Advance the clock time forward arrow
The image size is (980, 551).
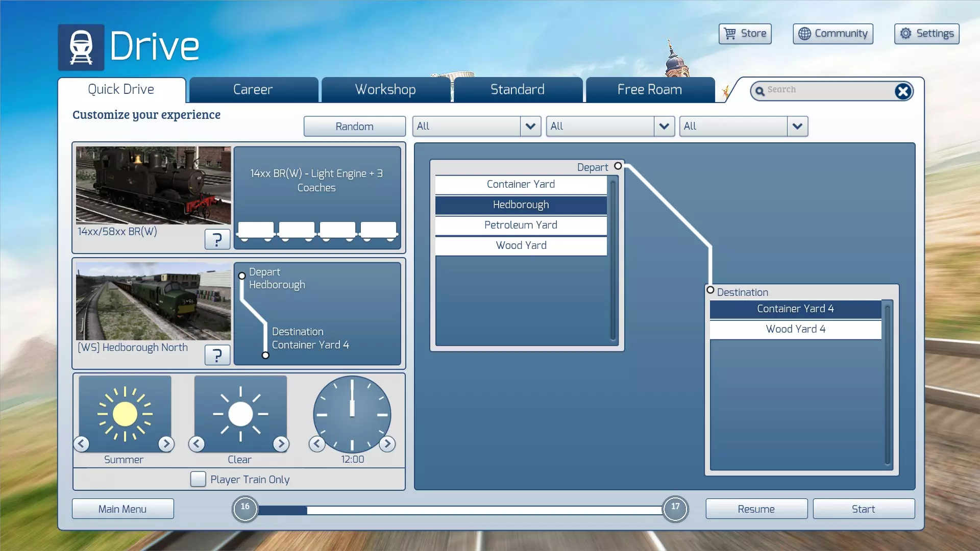click(387, 444)
